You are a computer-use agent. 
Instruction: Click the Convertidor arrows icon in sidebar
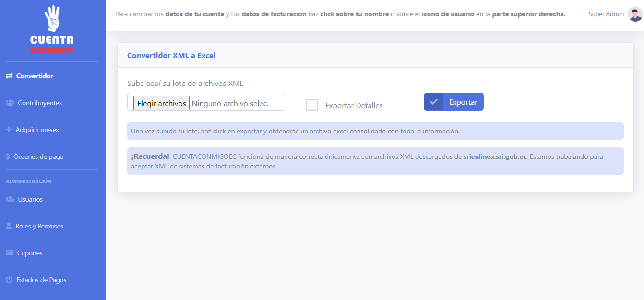click(x=9, y=76)
